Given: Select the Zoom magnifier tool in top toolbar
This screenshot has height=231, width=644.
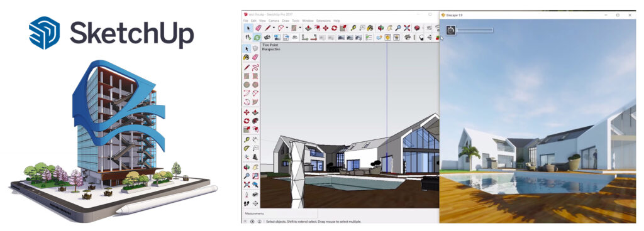Looking at the screenshot, I should click(398, 28).
